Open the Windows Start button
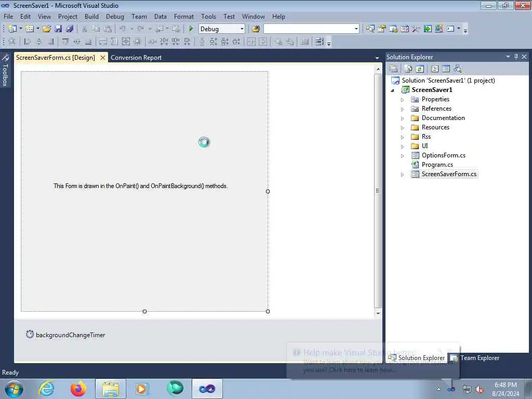 [x=14, y=389]
